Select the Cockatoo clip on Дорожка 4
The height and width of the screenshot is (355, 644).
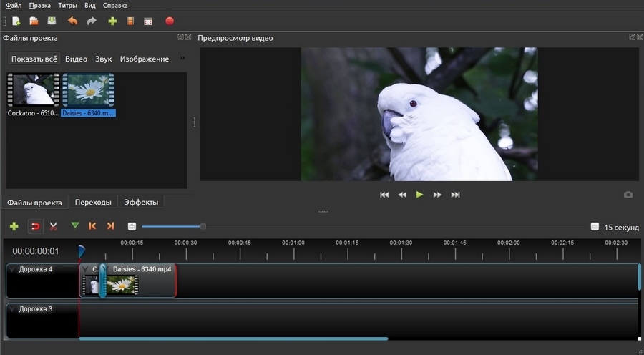[90, 281]
